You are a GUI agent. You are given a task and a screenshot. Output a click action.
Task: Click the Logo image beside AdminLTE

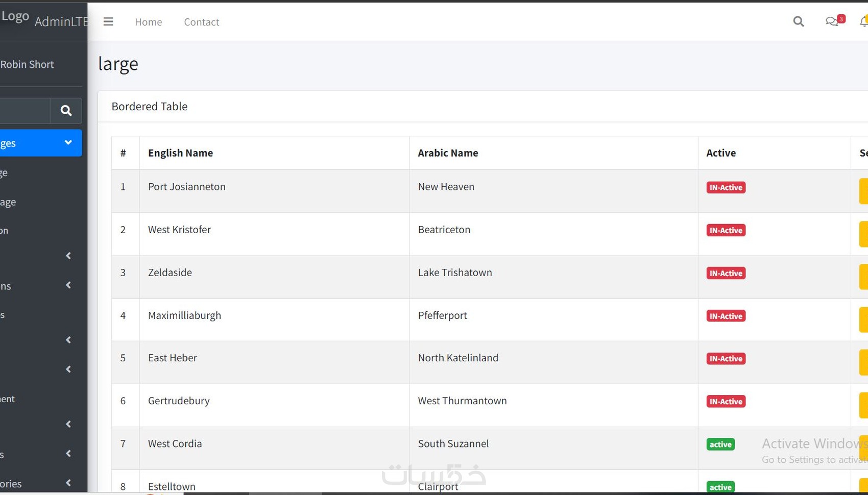(15, 16)
